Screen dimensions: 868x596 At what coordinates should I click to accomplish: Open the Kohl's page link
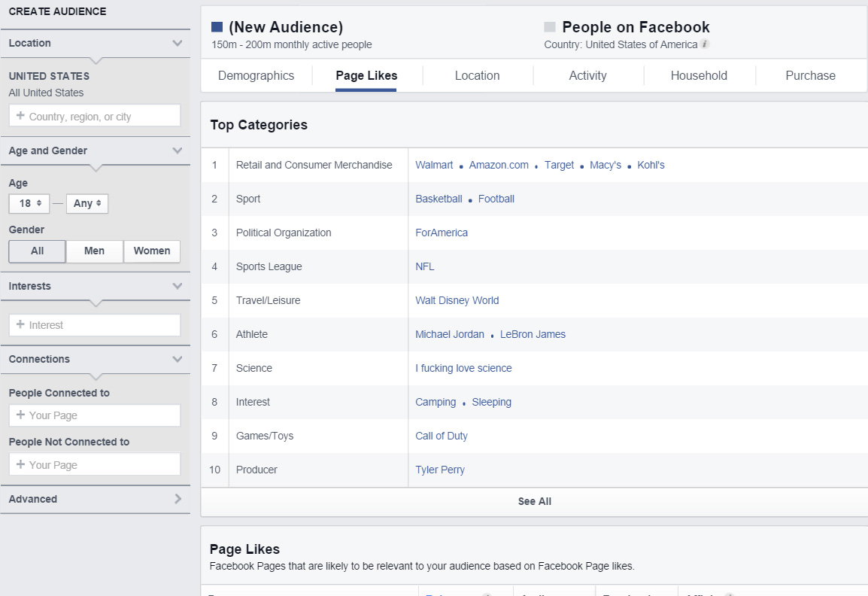point(651,165)
